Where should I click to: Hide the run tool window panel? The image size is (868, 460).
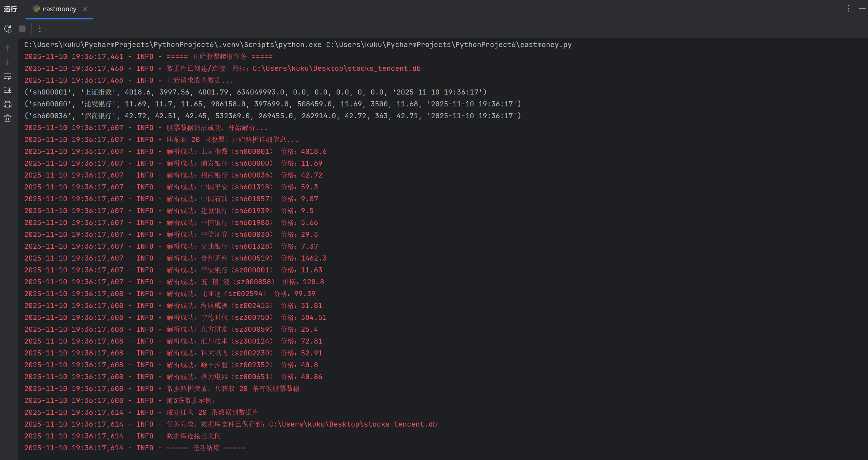[862, 8]
